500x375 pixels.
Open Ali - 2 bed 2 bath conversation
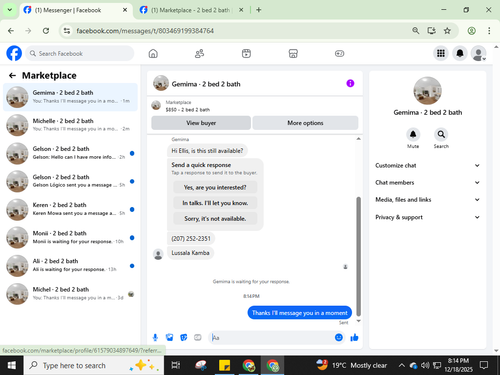(x=70, y=266)
